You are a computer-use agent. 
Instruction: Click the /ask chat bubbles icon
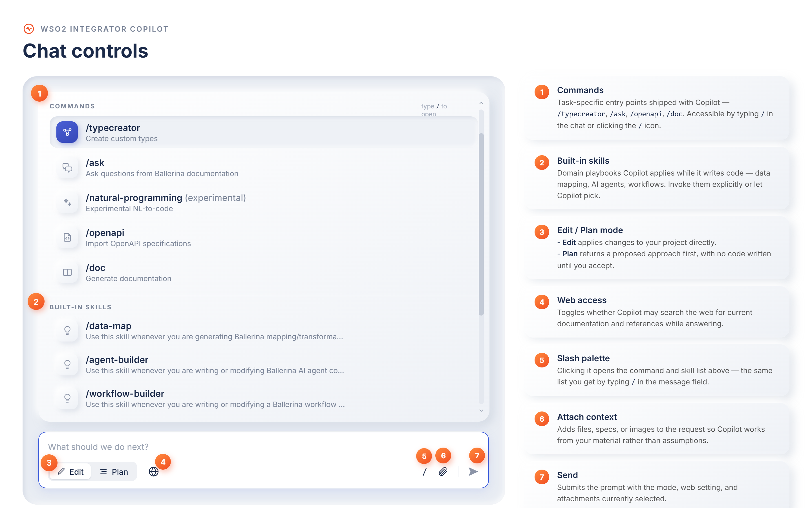[x=67, y=167]
